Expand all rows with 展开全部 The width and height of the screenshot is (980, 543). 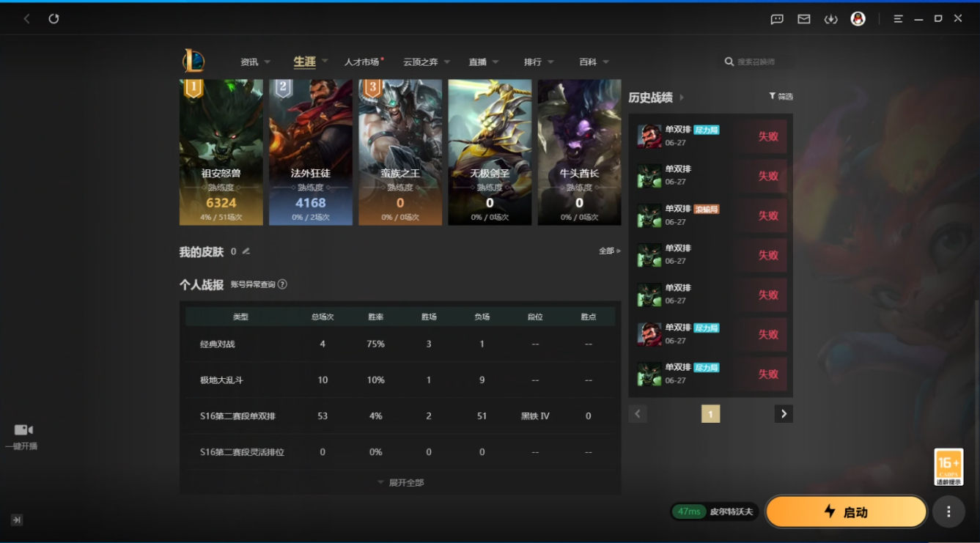pos(401,482)
